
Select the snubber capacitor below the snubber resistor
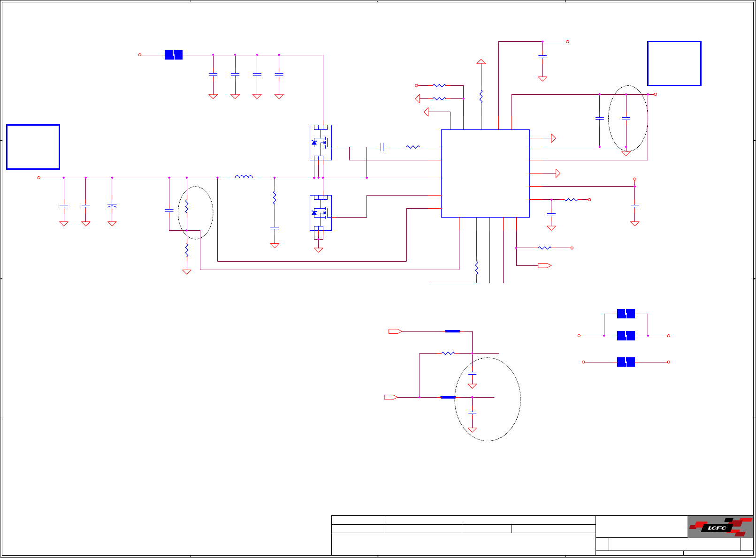(275, 228)
